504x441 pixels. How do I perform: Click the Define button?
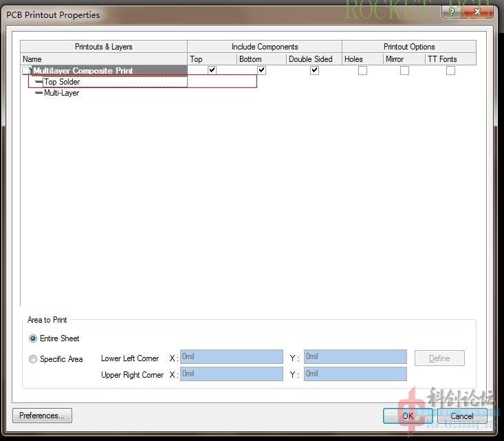click(439, 358)
